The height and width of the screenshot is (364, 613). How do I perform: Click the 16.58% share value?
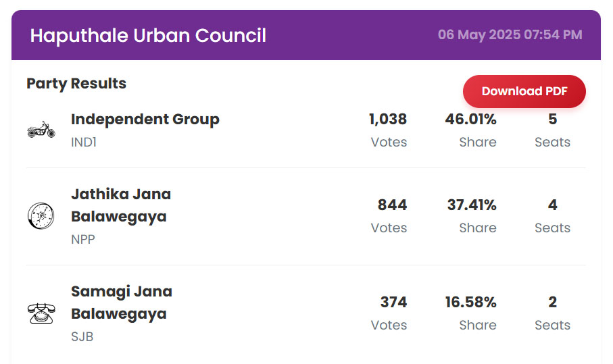[470, 303]
